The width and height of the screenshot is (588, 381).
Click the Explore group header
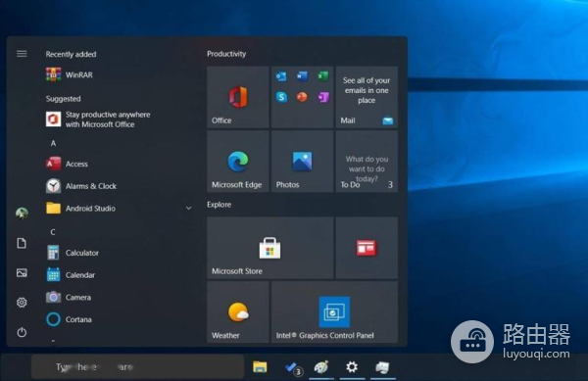[x=219, y=205]
